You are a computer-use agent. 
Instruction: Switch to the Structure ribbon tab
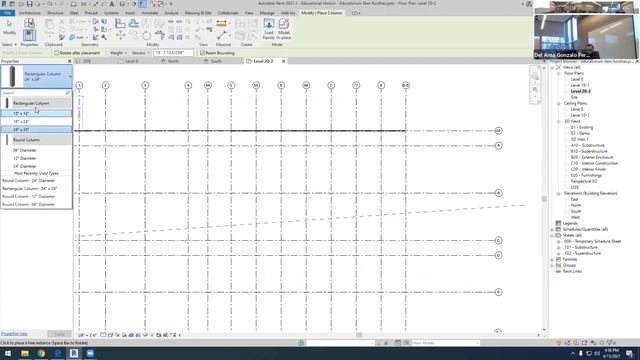(x=56, y=13)
